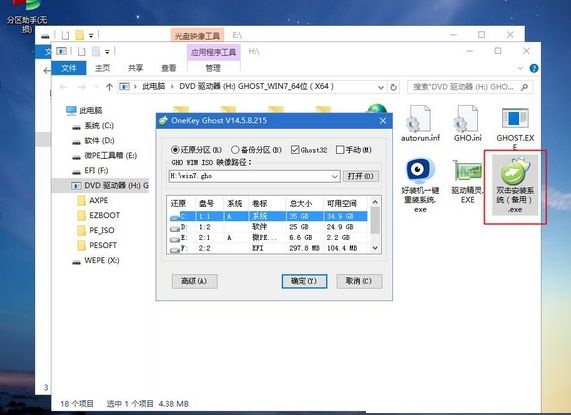Open quick access toolbar customize dropdown
The image size is (571, 415).
[107, 52]
